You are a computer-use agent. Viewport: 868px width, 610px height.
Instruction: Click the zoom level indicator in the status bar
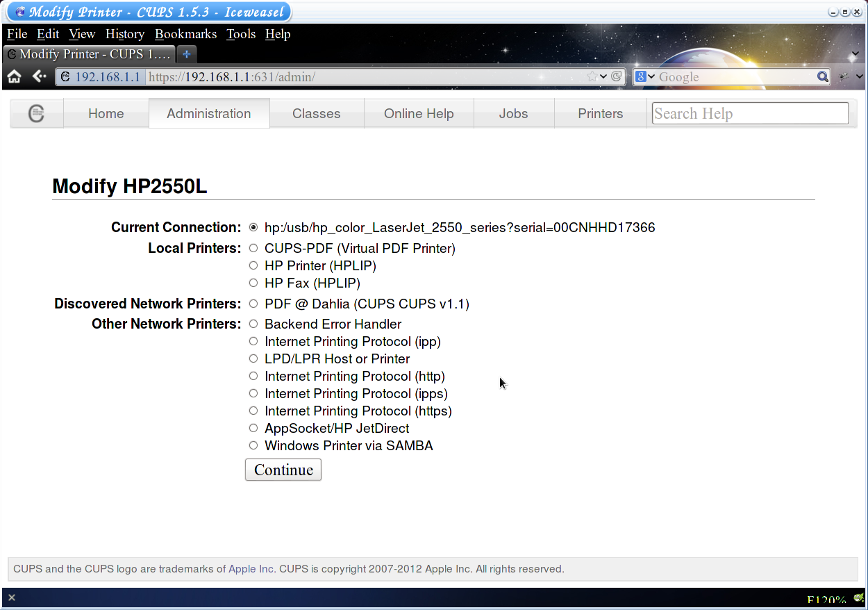tap(826, 600)
